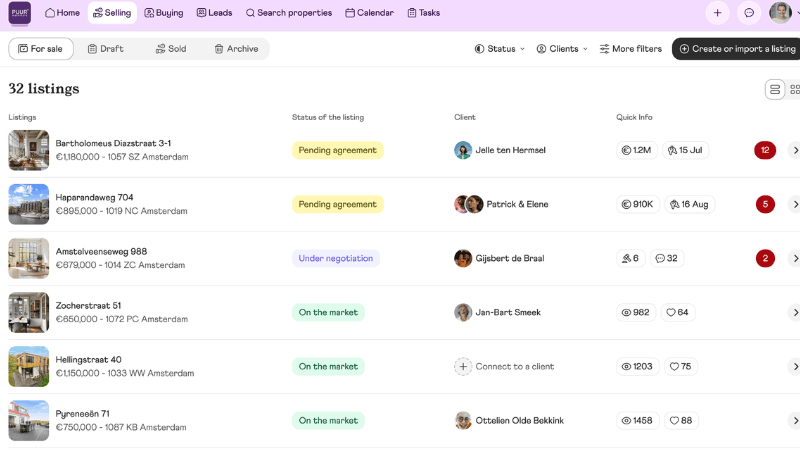Open the user profile avatar menu
Viewport: 800px width, 450px height.
[x=780, y=13]
